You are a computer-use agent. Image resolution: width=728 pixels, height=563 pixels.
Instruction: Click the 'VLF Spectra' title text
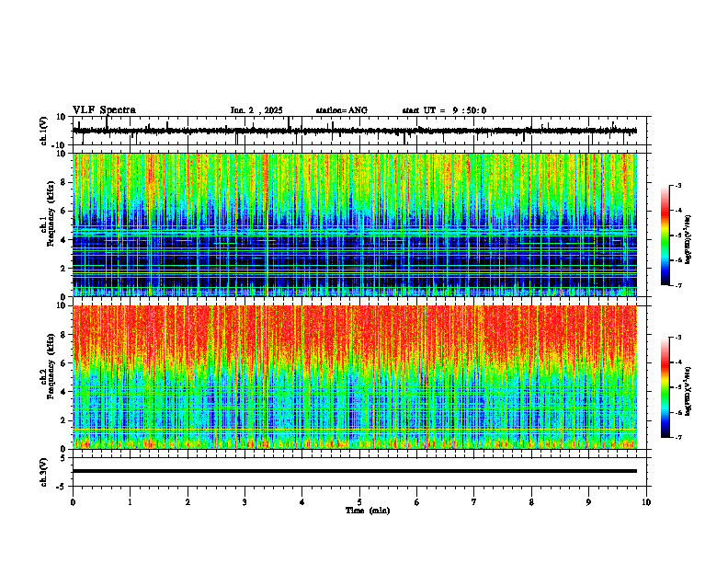pos(104,110)
